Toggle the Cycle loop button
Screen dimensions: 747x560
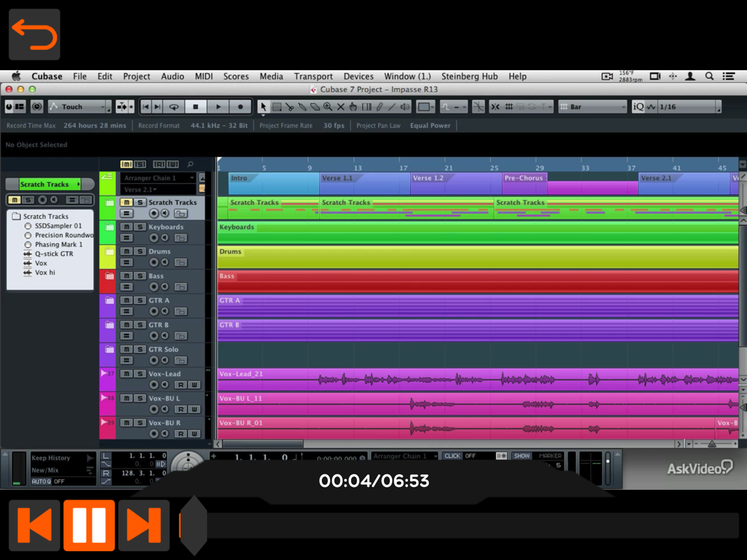click(x=174, y=107)
